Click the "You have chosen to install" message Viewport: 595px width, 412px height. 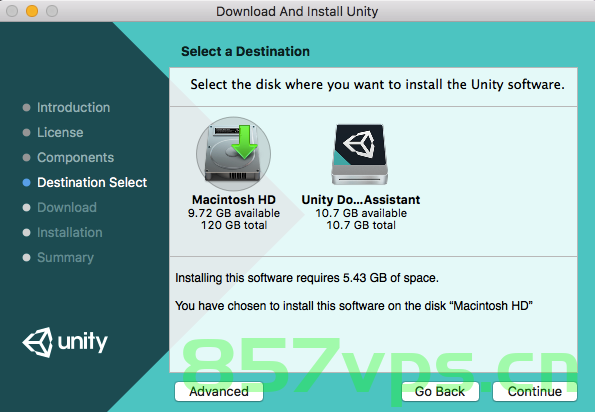click(354, 306)
